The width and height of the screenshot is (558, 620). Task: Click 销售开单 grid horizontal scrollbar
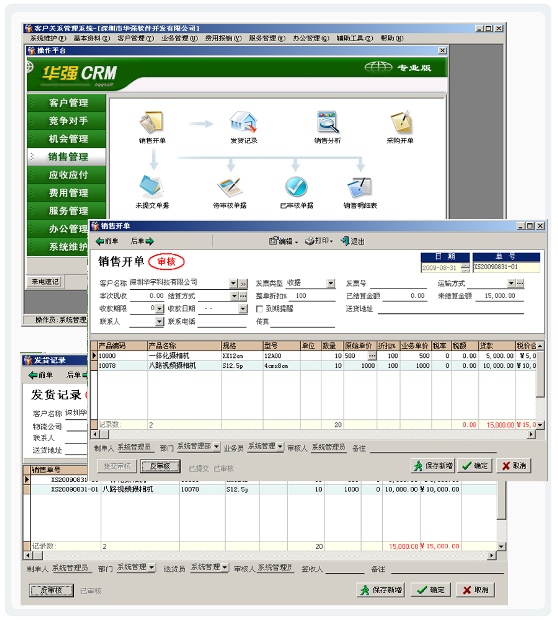pos(314,434)
